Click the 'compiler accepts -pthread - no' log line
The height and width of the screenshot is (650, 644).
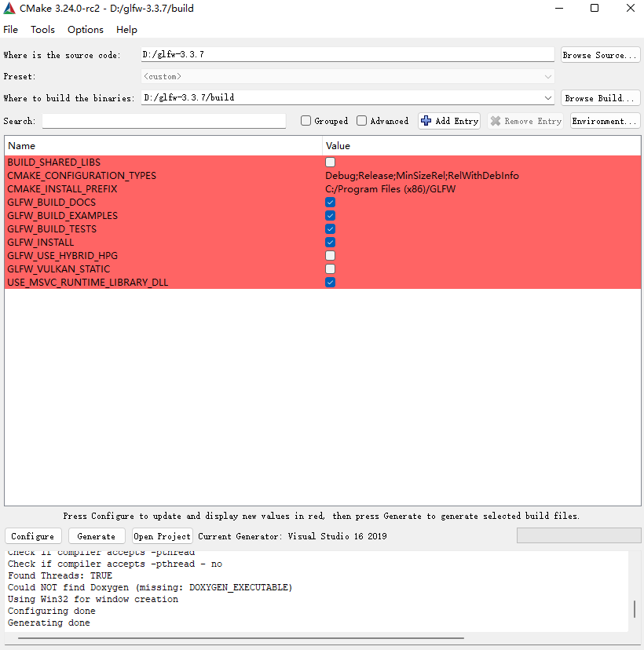[115, 564]
